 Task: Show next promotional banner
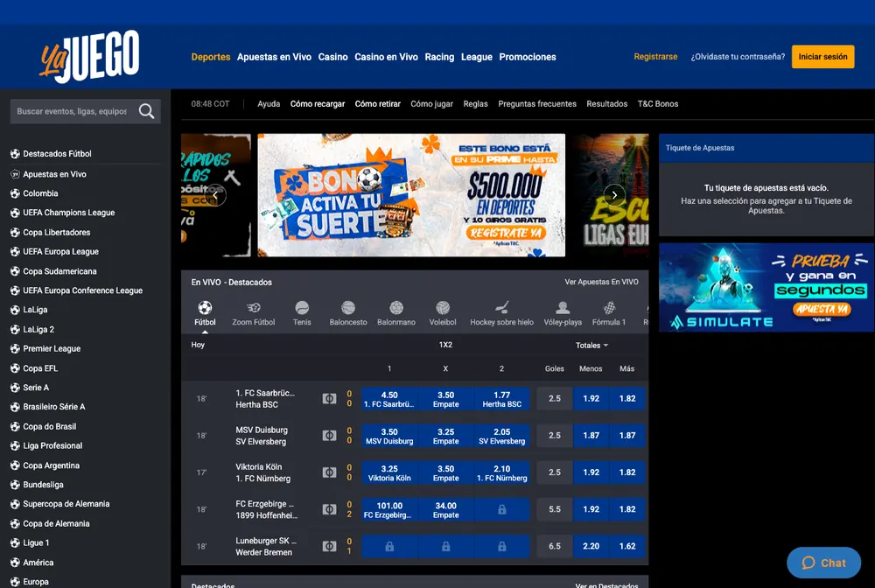click(614, 195)
